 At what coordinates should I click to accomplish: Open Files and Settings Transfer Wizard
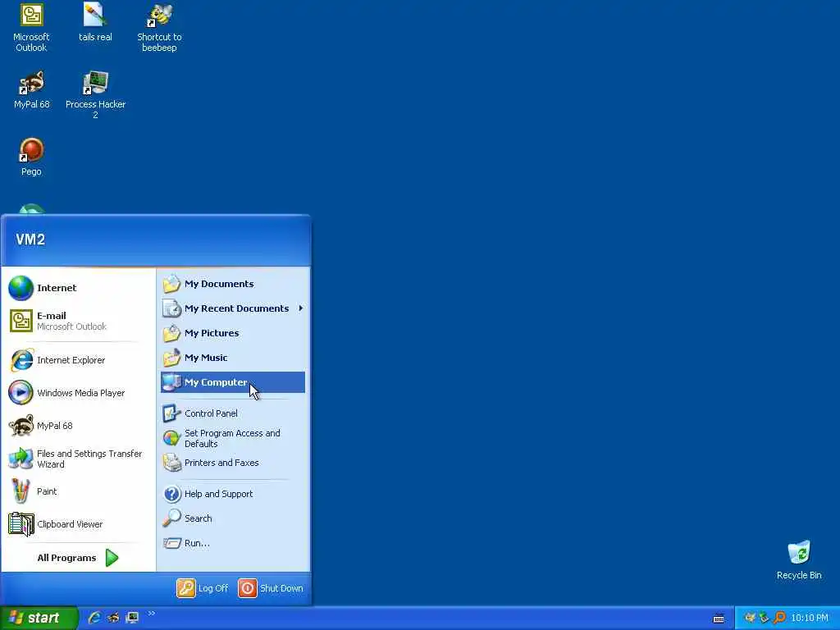coord(78,459)
